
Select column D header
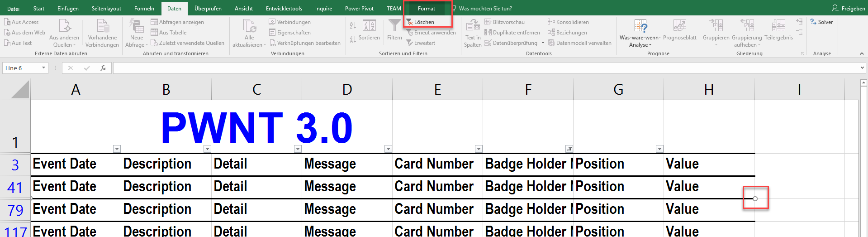pos(347,90)
